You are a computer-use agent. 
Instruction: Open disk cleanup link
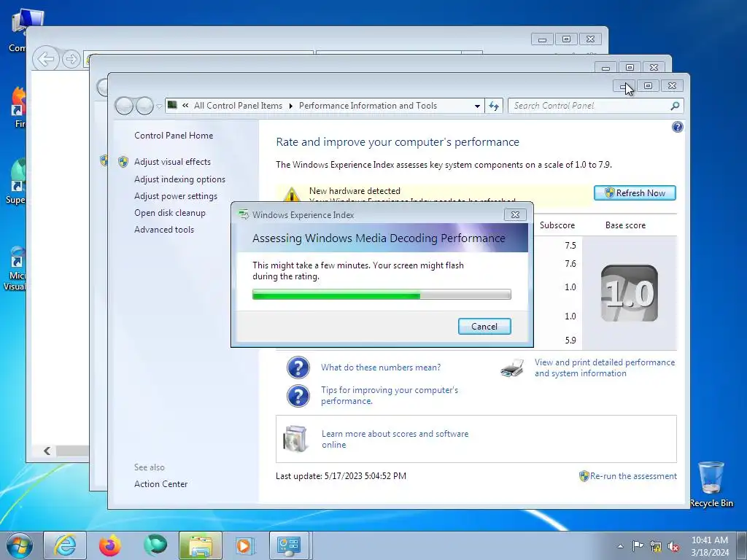click(169, 213)
